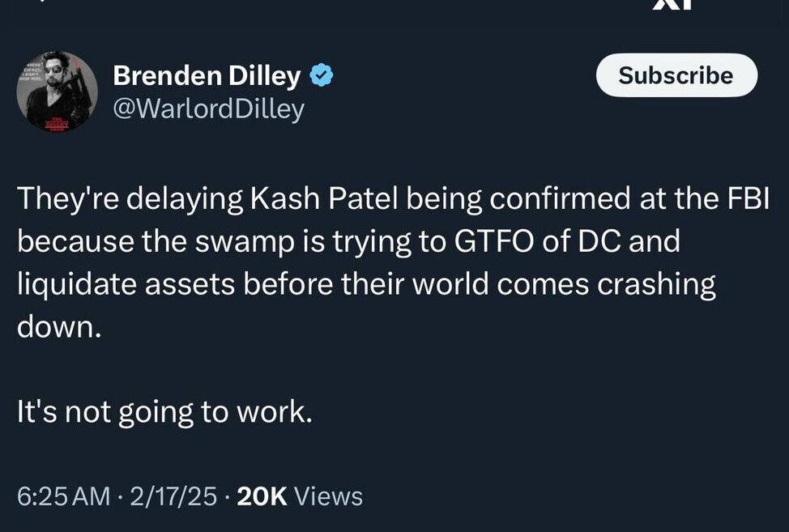Image resolution: width=789 pixels, height=532 pixels.
Task: Open the Brenden Dilley display name
Action: [x=207, y=76]
